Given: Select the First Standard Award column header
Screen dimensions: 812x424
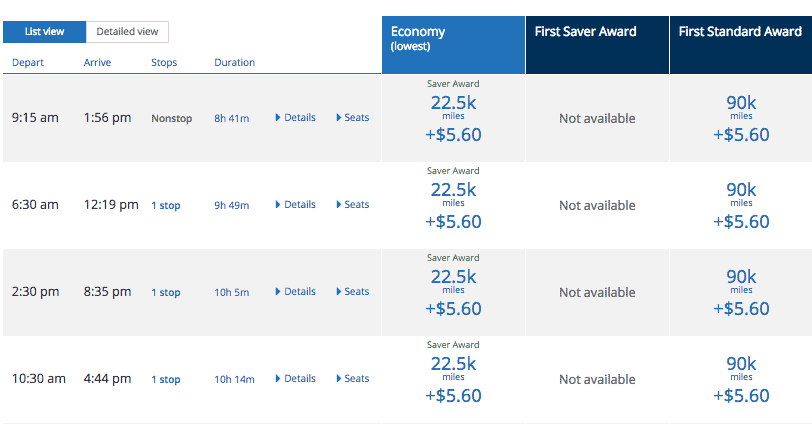Looking at the screenshot, I should (x=741, y=45).
